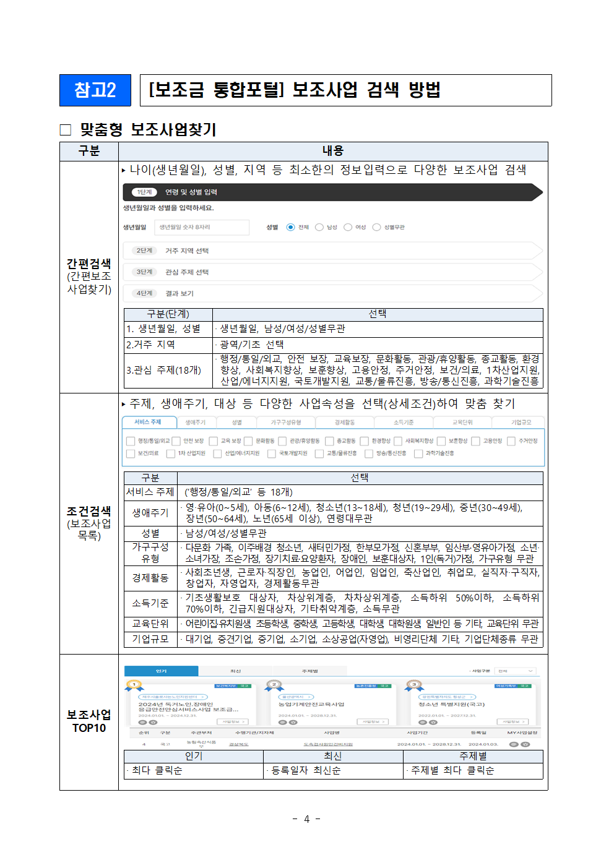Open the 소득기준 tab

pyautogui.click(x=404, y=422)
